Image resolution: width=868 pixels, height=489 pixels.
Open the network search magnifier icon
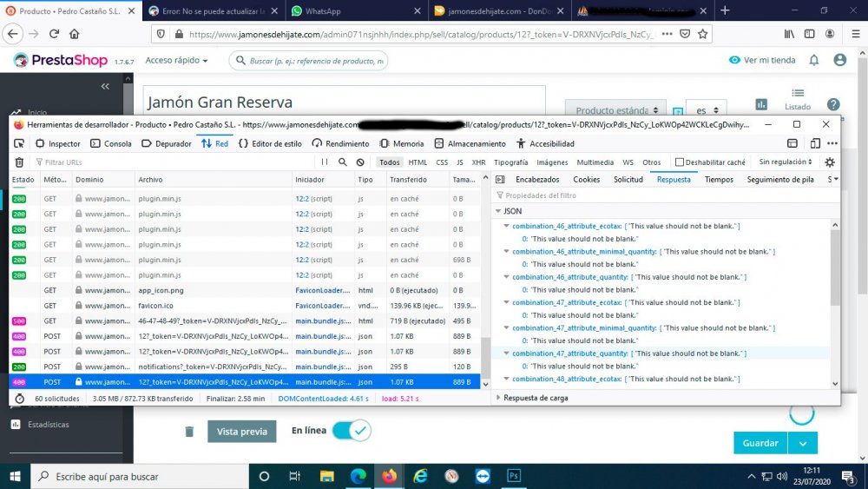[x=343, y=162]
